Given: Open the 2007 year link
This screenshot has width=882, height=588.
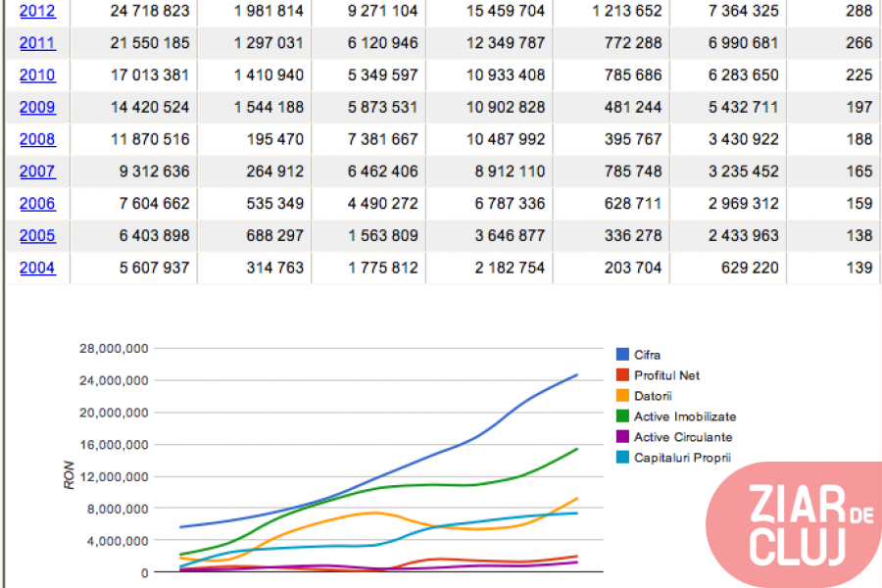Looking at the screenshot, I should [x=37, y=171].
